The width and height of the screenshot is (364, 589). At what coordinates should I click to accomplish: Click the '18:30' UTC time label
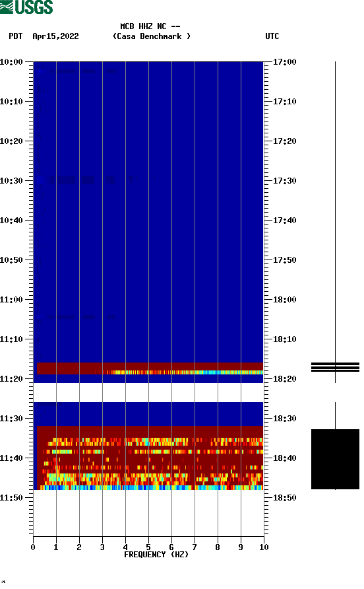point(284,419)
